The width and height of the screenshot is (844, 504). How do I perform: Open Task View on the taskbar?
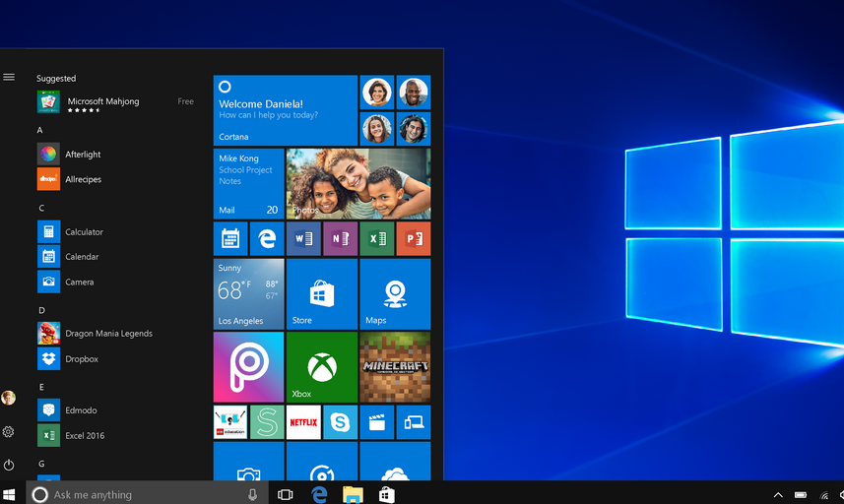point(286,494)
